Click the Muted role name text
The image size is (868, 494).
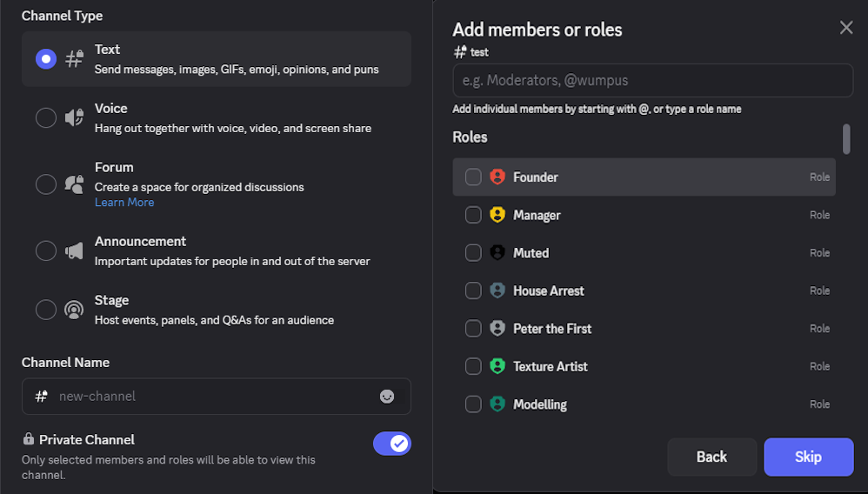tap(531, 253)
